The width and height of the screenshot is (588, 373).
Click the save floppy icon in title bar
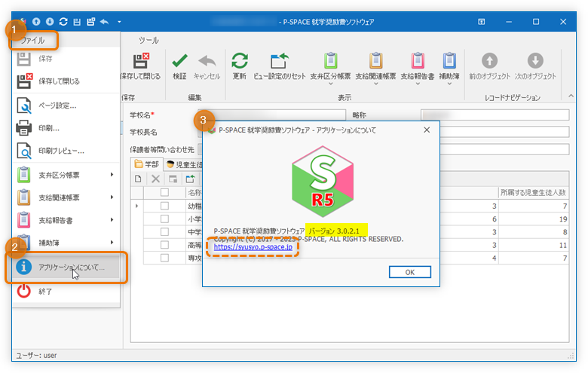77,22
